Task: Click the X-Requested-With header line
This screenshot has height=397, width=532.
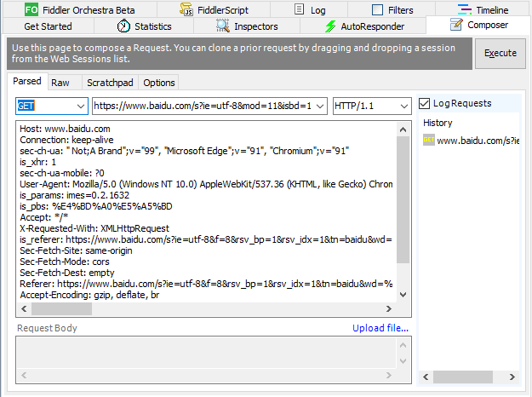Action: pos(94,228)
